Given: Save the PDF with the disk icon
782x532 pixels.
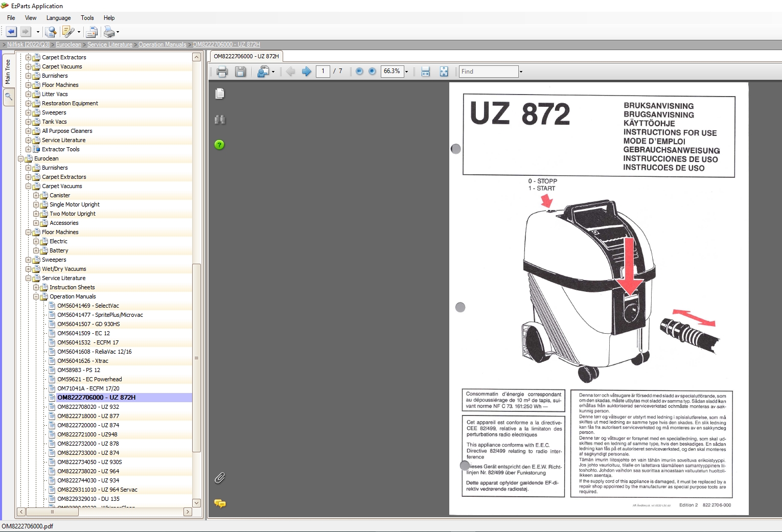Looking at the screenshot, I should [240, 72].
